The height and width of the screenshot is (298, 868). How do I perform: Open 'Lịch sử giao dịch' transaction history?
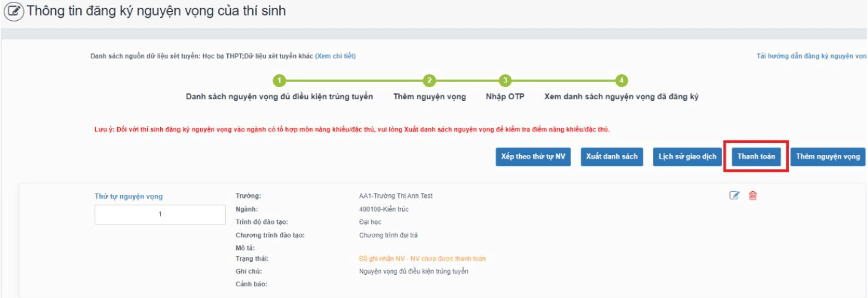(688, 156)
